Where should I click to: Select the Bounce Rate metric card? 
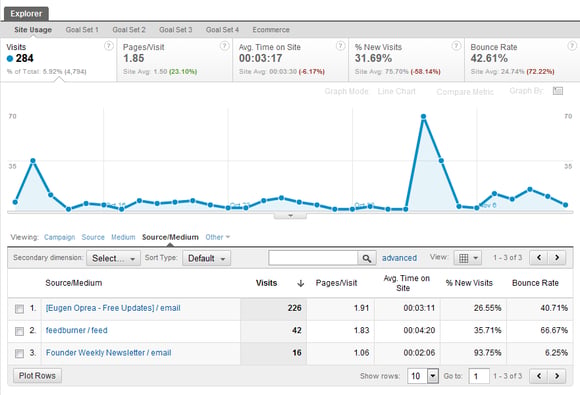point(522,60)
